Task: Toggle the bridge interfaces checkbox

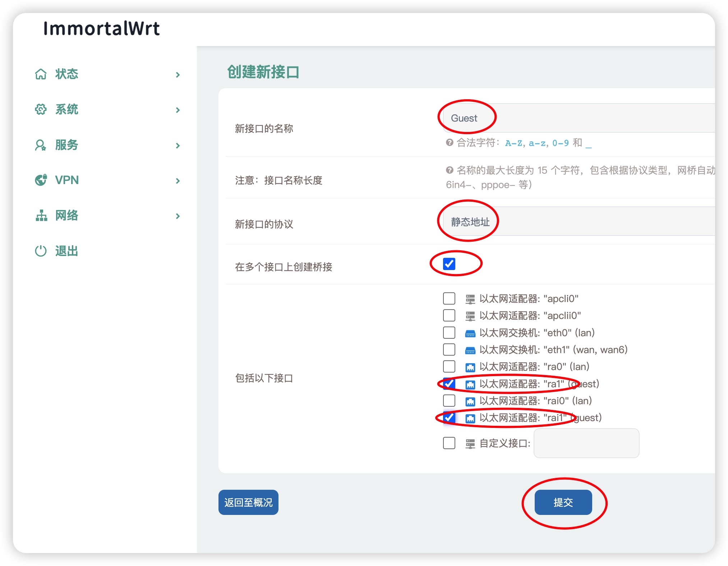Action: coord(449,264)
